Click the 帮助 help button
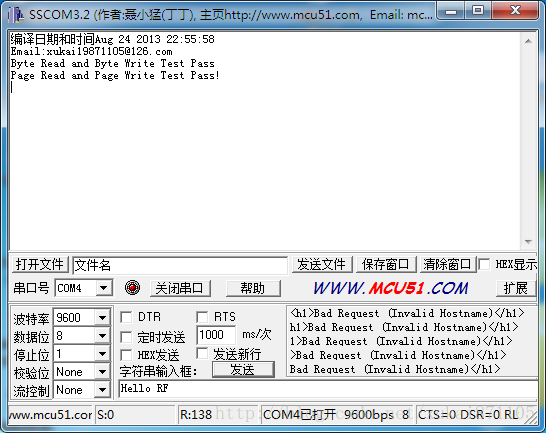This screenshot has height=433, width=546. point(253,288)
